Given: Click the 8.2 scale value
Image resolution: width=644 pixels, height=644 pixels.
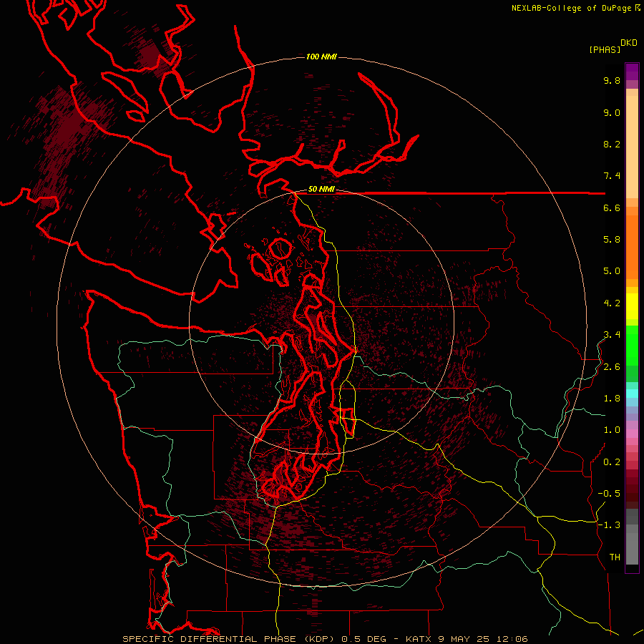Looking at the screenshot, I should [x=612, y=144].
